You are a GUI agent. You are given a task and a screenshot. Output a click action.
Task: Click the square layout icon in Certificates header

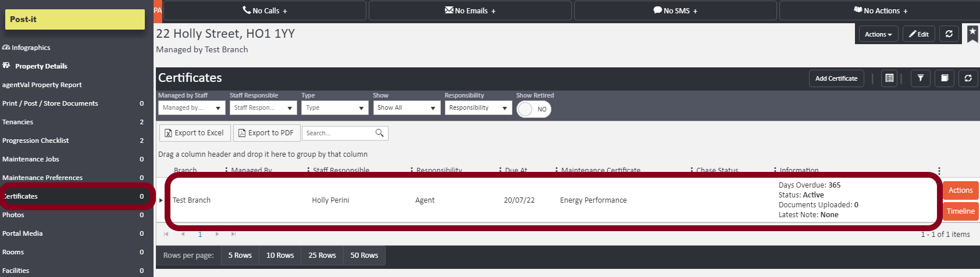click(945, 78)
